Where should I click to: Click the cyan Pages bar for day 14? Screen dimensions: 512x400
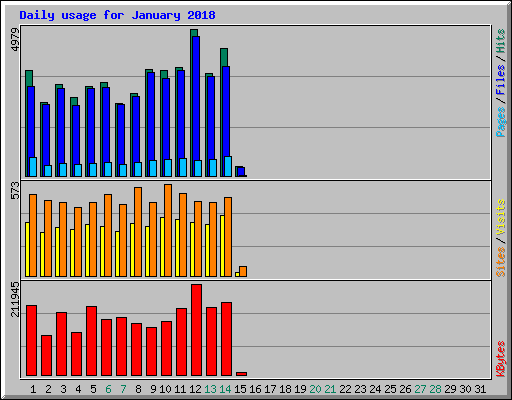point(228,166)
